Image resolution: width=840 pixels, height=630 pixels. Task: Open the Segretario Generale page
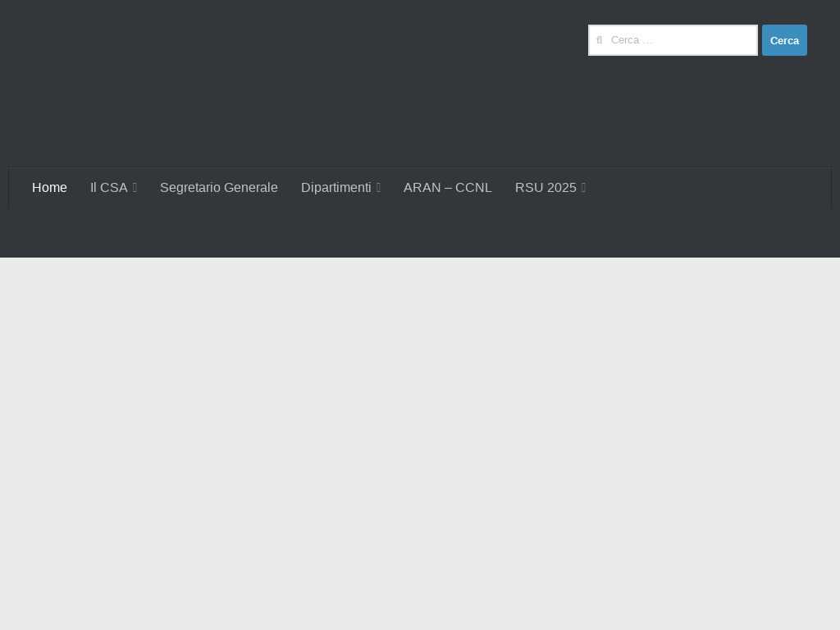click(218, 188)
